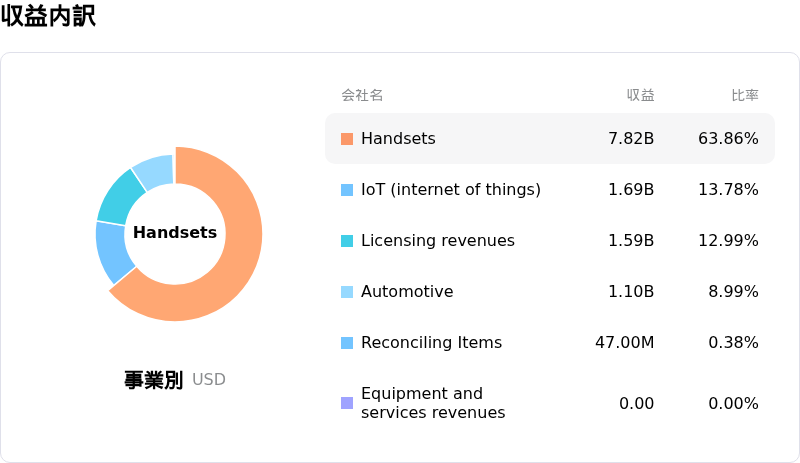Click the Automotive legend color swatch

click(347, 292)
